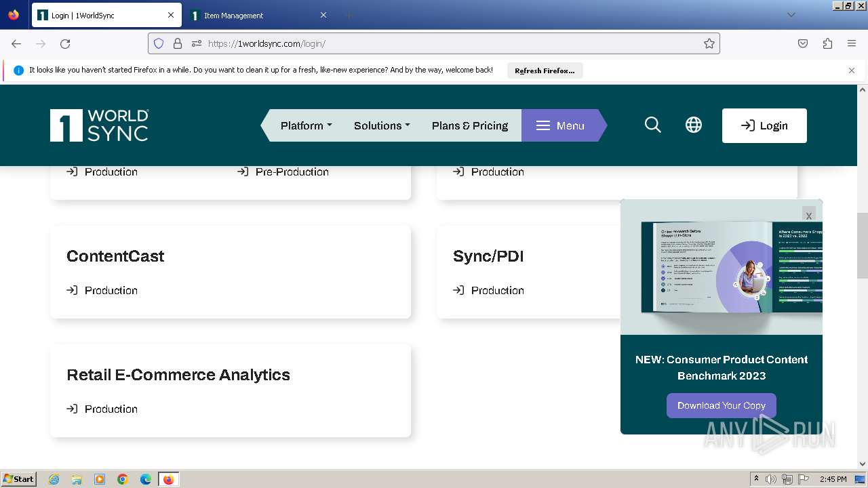The height and width of the screenshot is (488, 868).
Task: Open the list all tabs dropdown
Action: (791, 15)
